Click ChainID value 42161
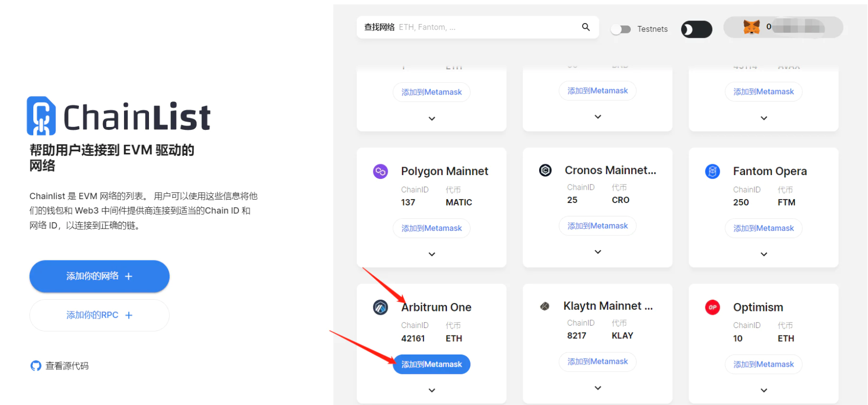 pyautogui.click(x=413, y=338)
